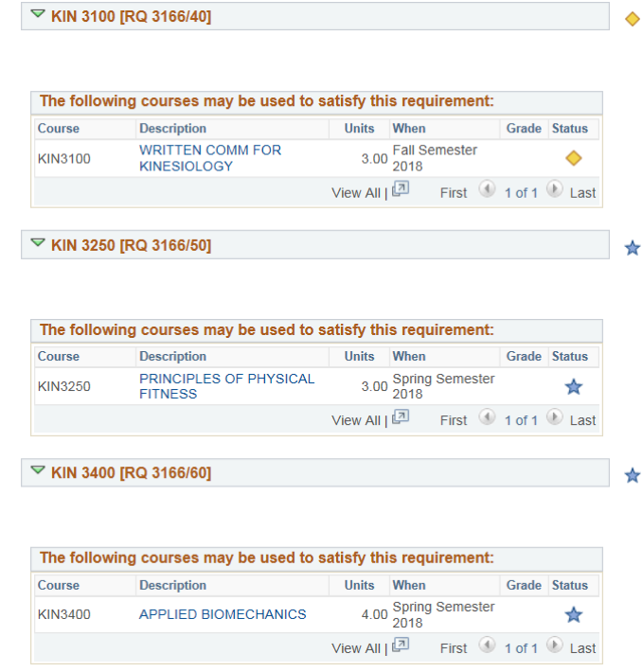Collapse the KIN 3100 requirement section
The image size is (643, 672).
point(38,15)
